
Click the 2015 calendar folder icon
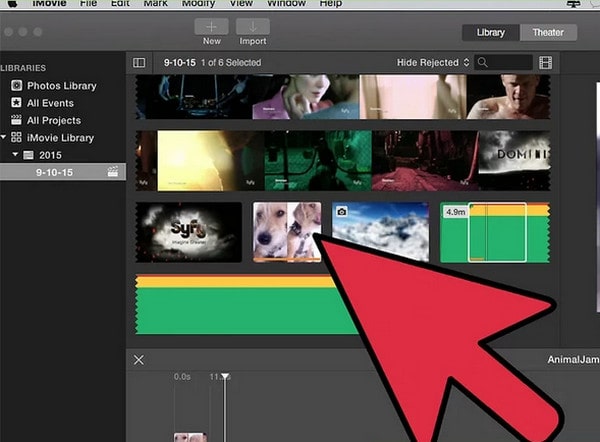click(x=28, y=155)
